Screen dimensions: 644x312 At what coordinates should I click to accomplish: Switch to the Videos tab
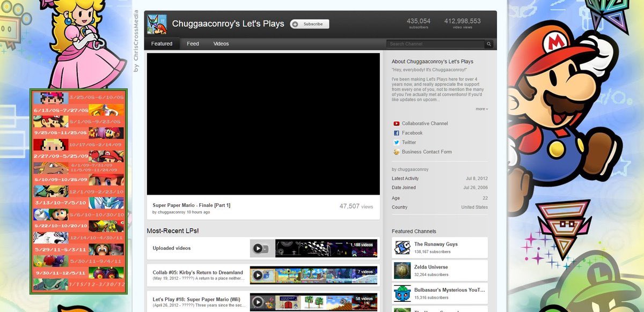pyautogui.click(x=221, y=43)
